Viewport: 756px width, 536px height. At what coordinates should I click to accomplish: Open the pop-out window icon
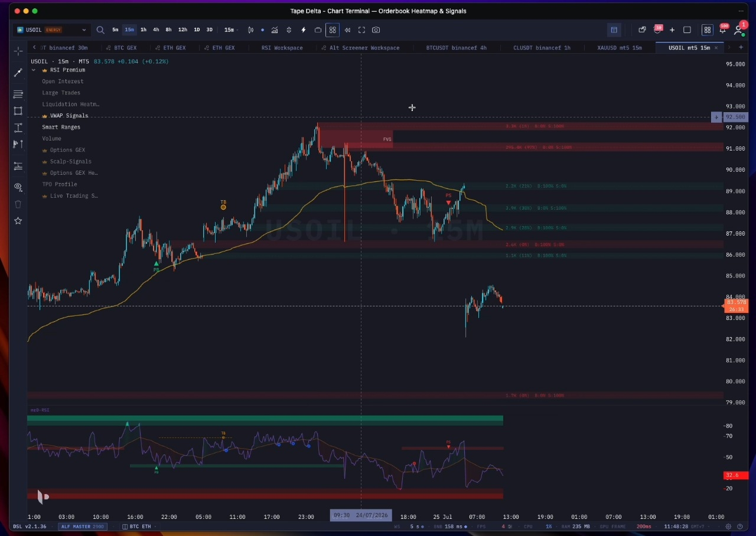point(642,30)
